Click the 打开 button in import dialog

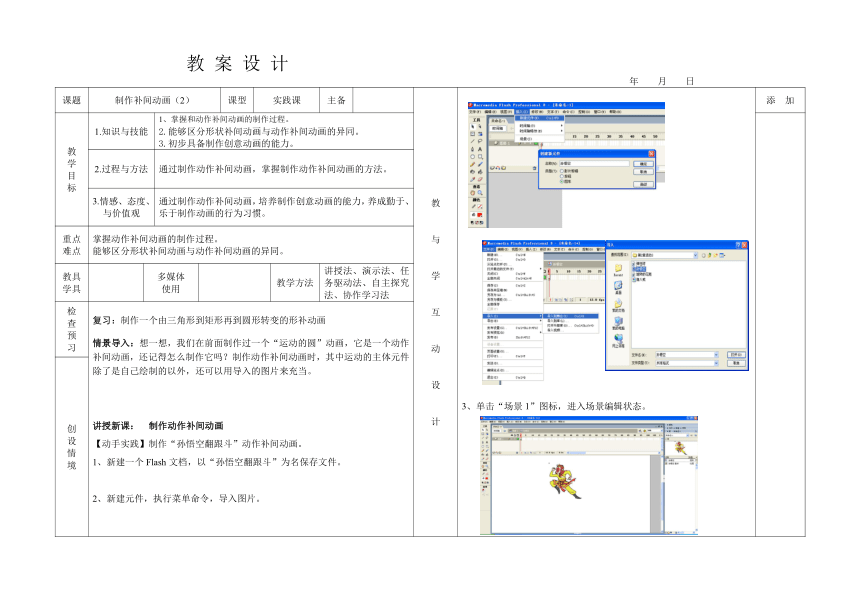[736, 355]
